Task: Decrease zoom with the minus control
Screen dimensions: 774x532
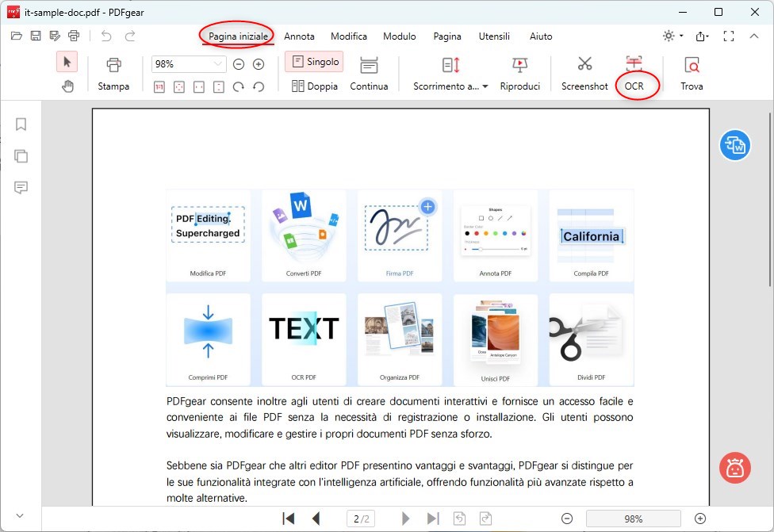Action: [x=238, y=63]
